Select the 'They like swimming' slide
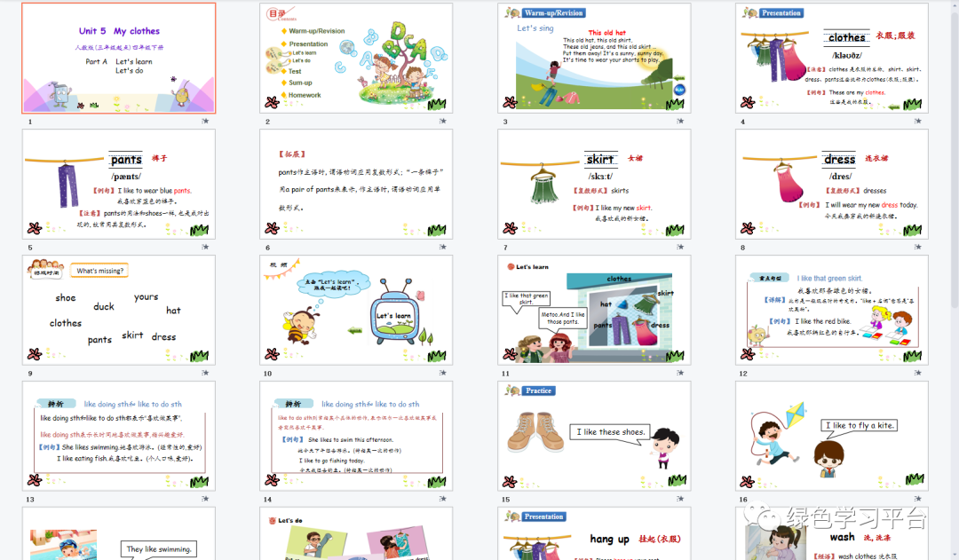Viewport: 959px width, 560px height. coord(119,533)
